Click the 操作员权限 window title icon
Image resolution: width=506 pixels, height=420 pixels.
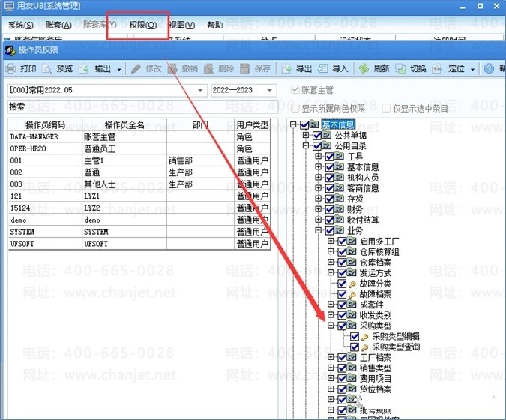pyautogui.click(x=10, y=50)
